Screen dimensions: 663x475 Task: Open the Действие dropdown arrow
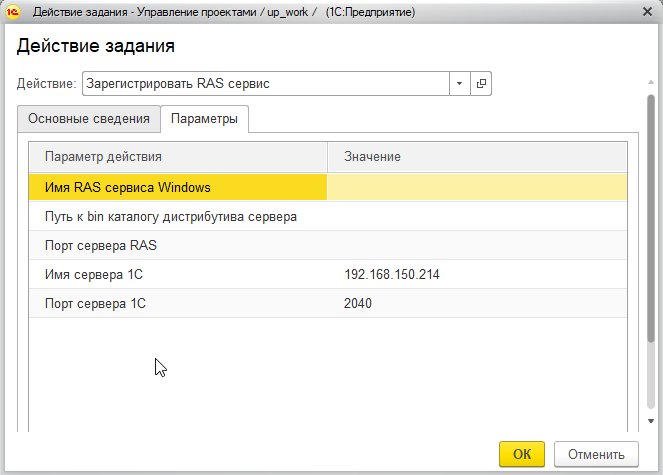460,84
